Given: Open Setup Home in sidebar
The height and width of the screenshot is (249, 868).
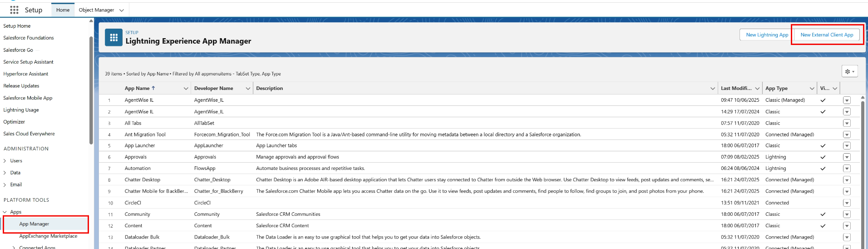Looking at the screenshot, I should coord(17,26).
